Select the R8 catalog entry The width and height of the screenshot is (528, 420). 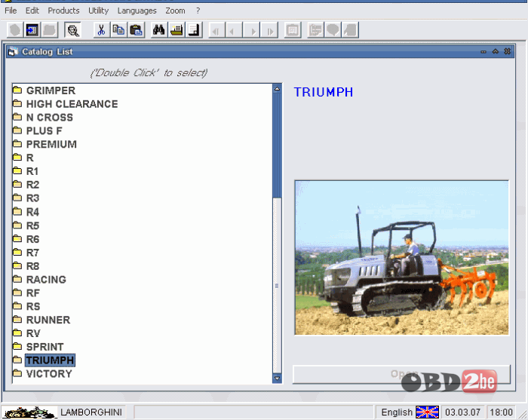coord(32,266)
